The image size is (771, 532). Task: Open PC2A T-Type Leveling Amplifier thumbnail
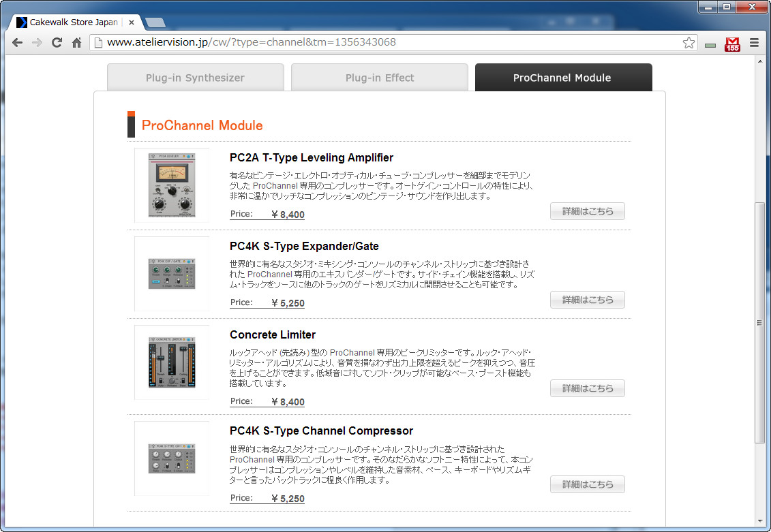pos(172,185)
